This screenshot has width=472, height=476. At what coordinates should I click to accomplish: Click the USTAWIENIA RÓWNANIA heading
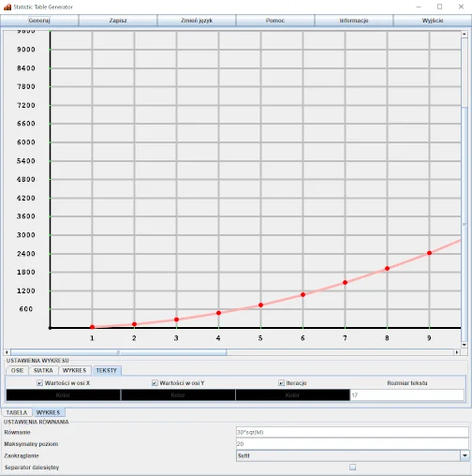pos(37,422)
